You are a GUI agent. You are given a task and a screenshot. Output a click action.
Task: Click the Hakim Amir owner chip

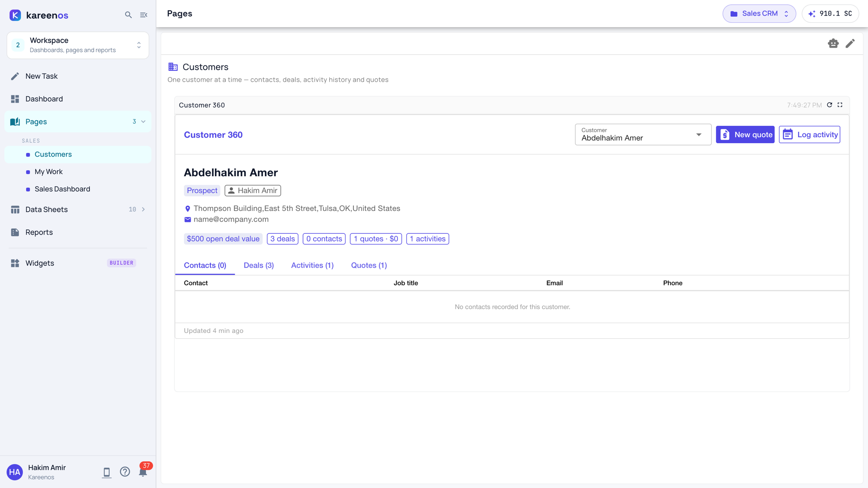253,191
